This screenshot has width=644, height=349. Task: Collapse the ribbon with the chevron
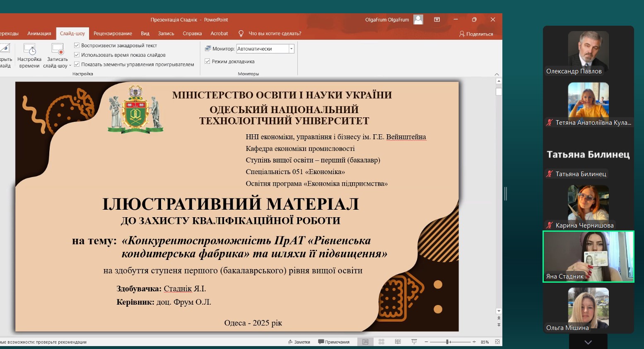pyautogui.click(x=497, y=74)
